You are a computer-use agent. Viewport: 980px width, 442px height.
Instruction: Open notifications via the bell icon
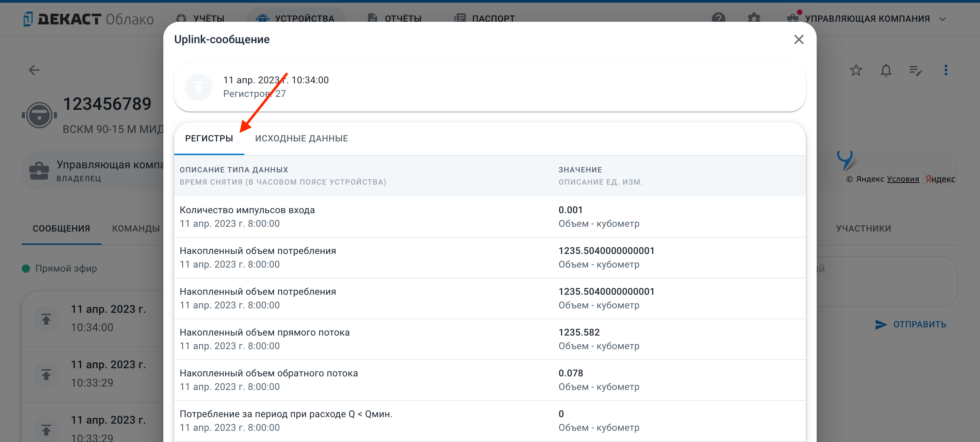click(x=886, y=70)
